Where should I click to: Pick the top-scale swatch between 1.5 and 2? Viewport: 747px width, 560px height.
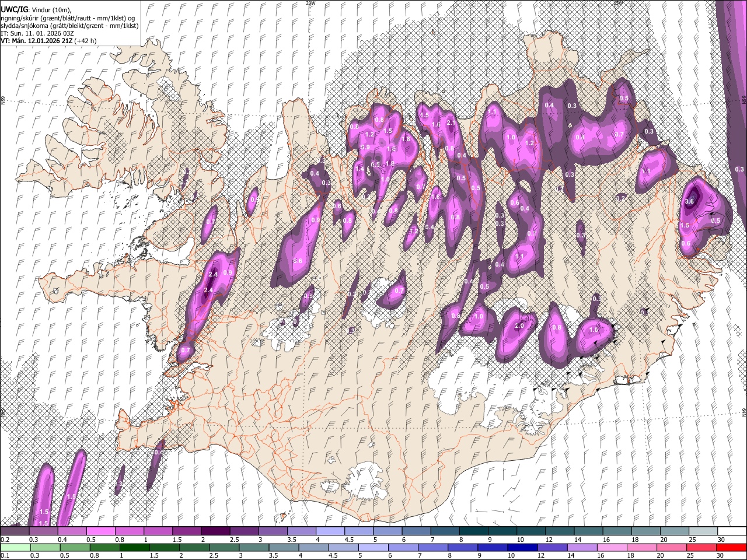(x=187, y=531)
